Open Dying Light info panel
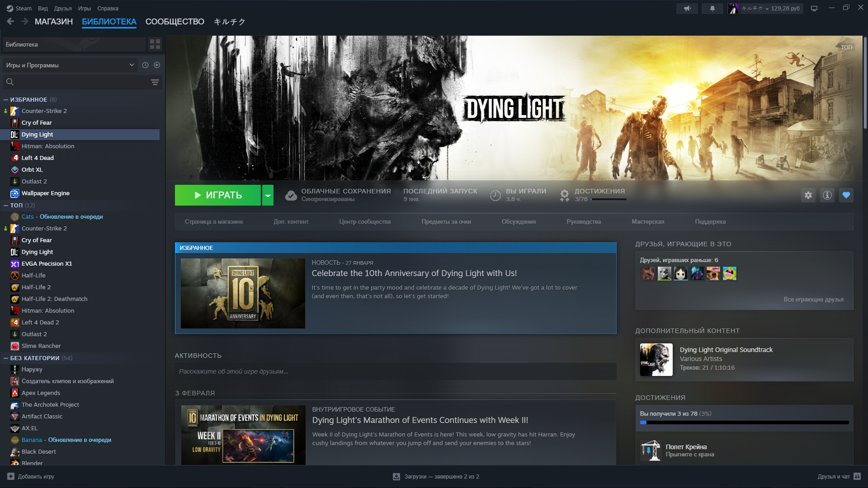Image resolution: width=868 pixels, height=488 pixels. [827, 195]
